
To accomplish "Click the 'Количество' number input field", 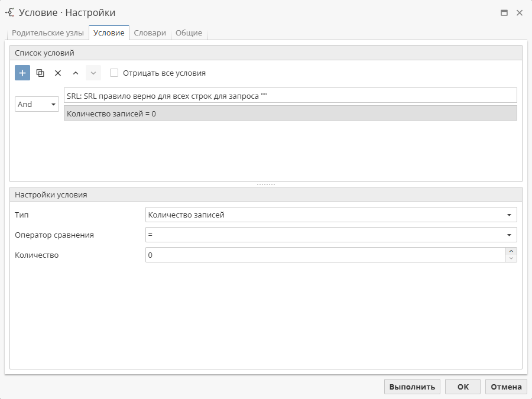I will 324,255.
